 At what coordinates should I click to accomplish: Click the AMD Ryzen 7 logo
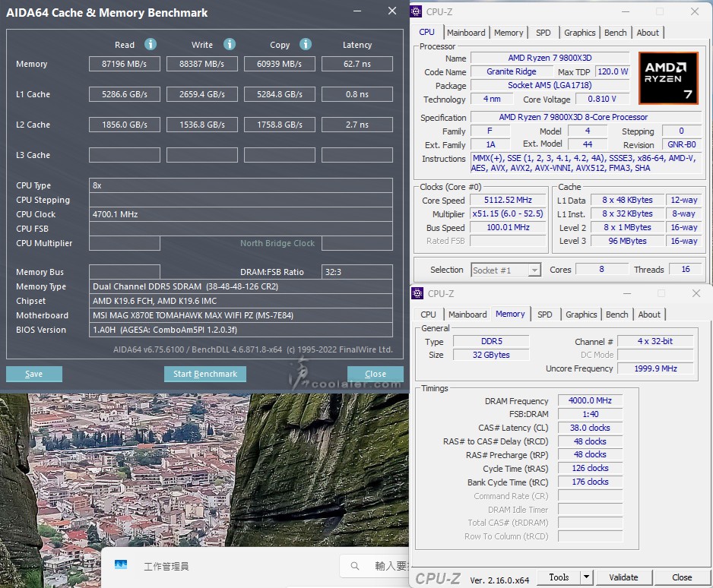click(x=668, y=78)
